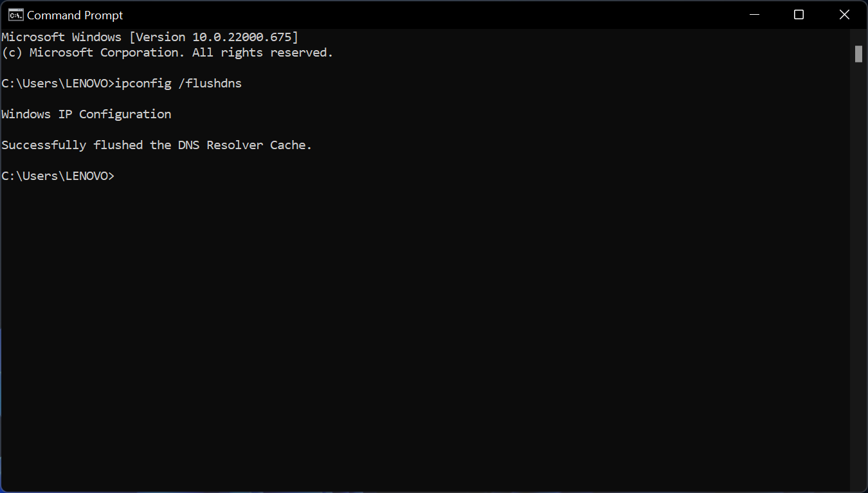The height and width of the screenshot is (493, 868).
Task: Click the word "ipconfig" in the command
Action: (x=143, y=84)
